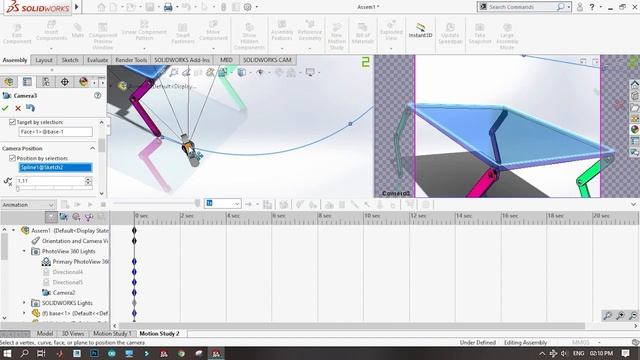Click filter animated items icon
This screenshot has width=640, height=360.
point(64,217)
